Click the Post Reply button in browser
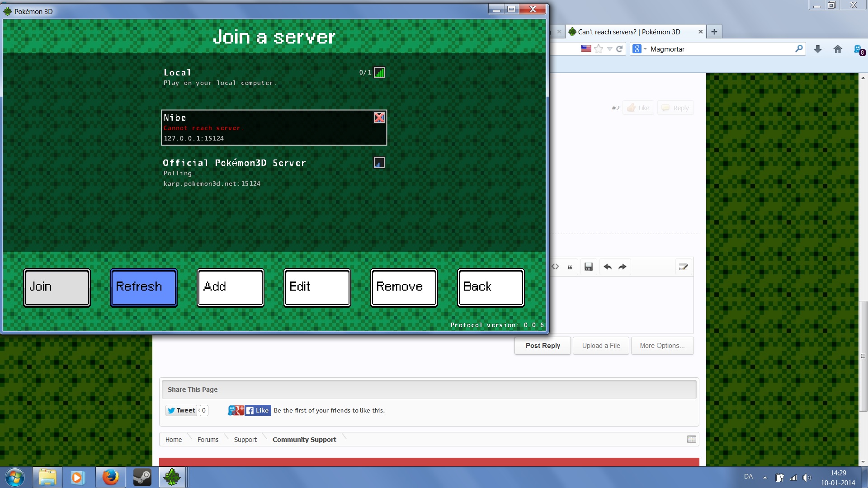This screenshot has height=488, width=868. 542,346
